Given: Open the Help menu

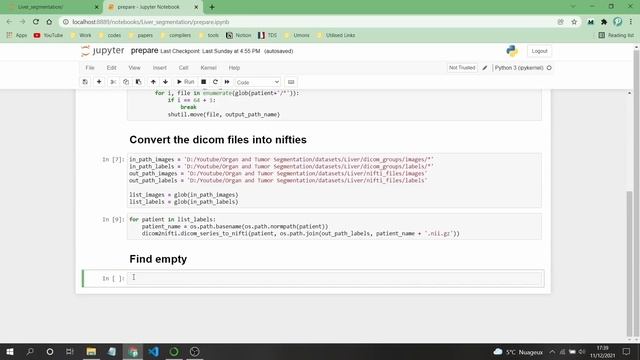Looking at the screenshot, I should [234, 68].
